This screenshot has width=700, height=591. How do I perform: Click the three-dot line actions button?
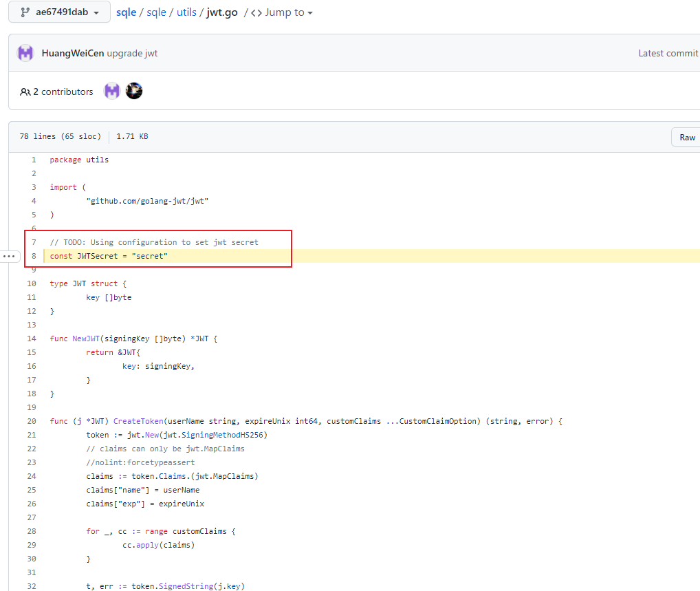9,256
